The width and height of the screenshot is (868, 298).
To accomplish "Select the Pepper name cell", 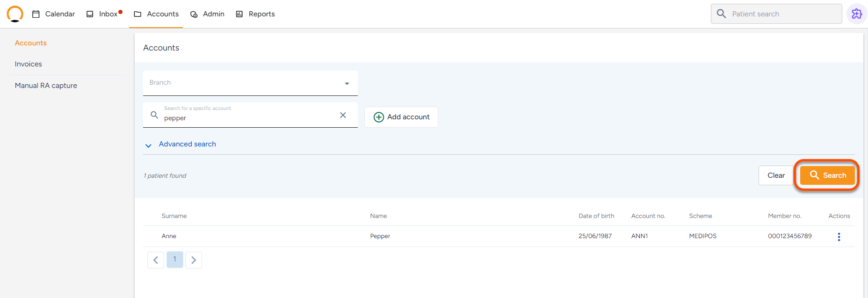I will 380,236.
